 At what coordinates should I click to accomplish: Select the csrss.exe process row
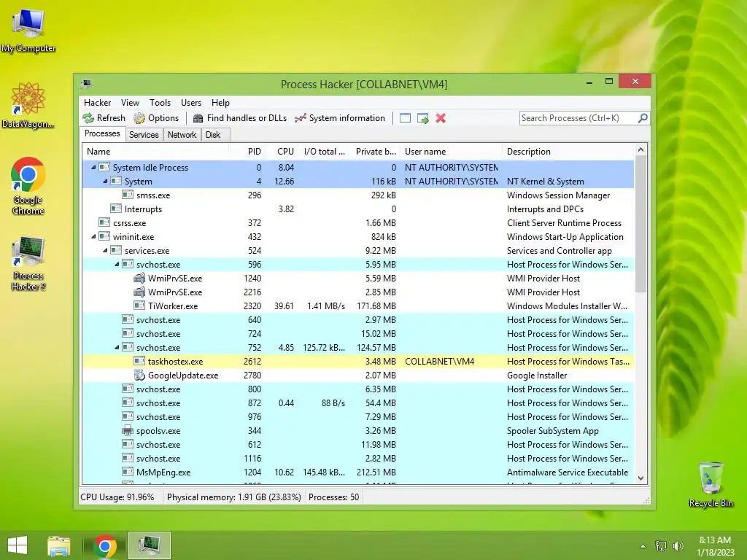358,223
